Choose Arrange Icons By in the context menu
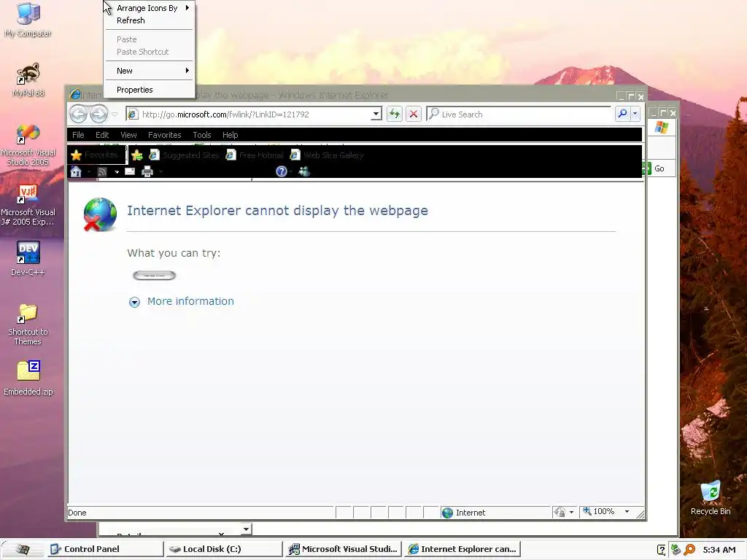The width and height of the screenshot is (747, 560). point(150,8)
